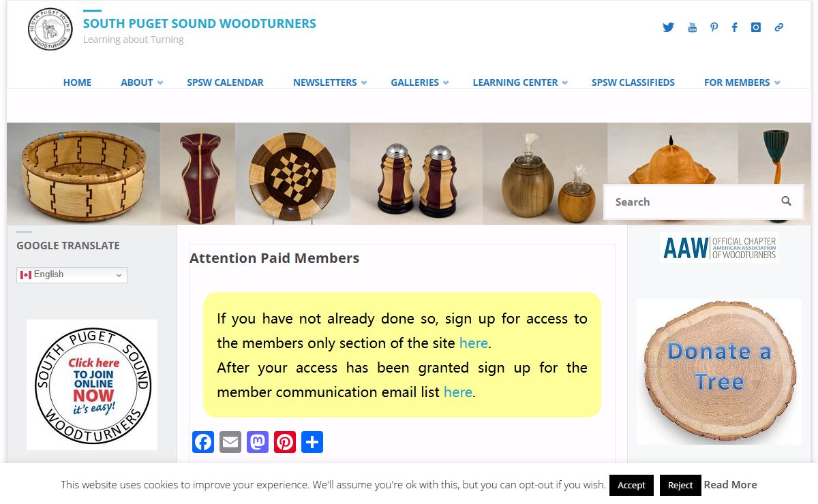Share post via Email icon
The height and width of the screenshot is (504, 818).
[230, 442]
